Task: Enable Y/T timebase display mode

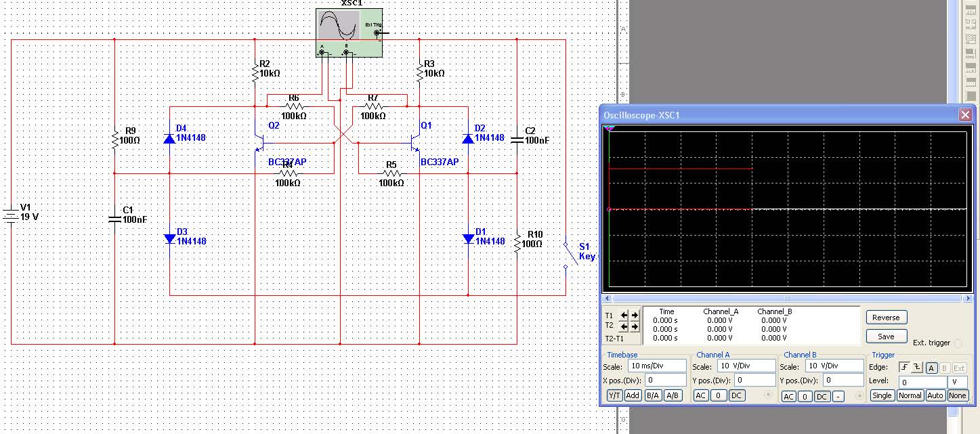Action: [x=614, y=395]
